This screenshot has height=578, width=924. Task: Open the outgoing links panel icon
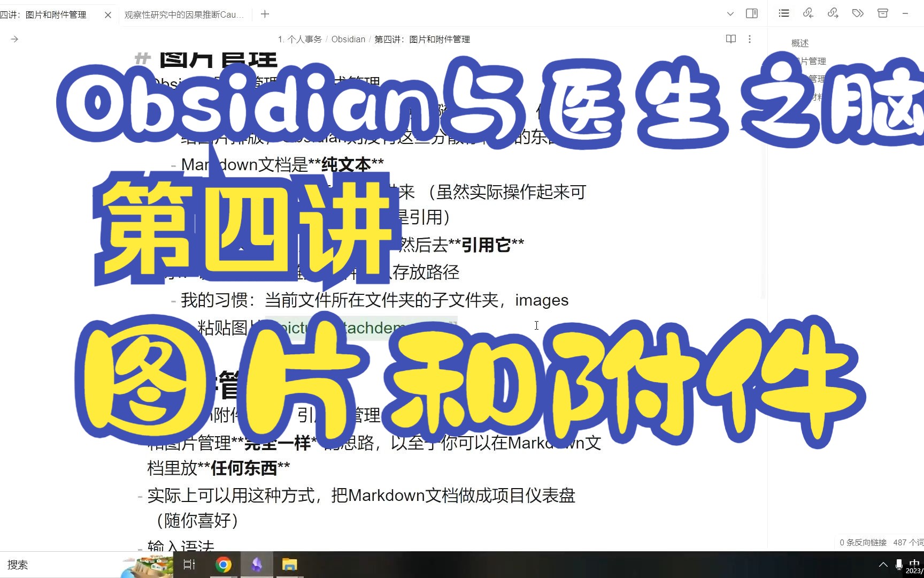click(833, 13)
